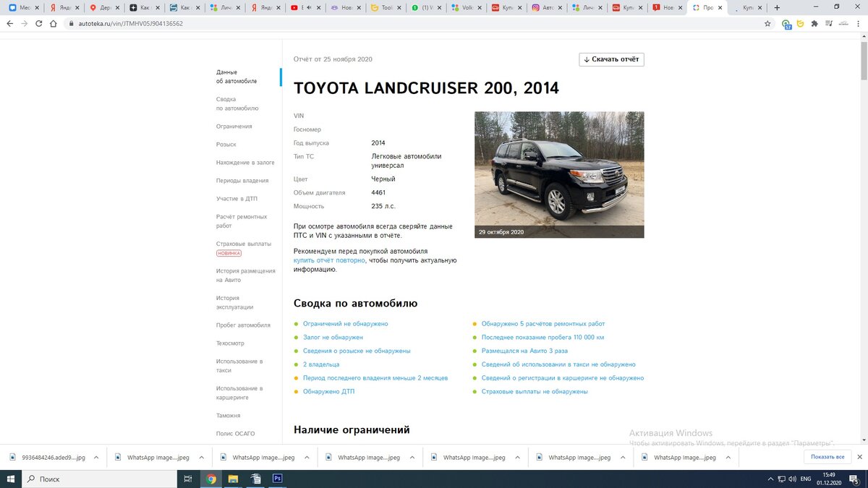
Task: Open 'Период последнего владения меньше 2 месяцев'
Action: pyautogui.click(x=375, y=378)
